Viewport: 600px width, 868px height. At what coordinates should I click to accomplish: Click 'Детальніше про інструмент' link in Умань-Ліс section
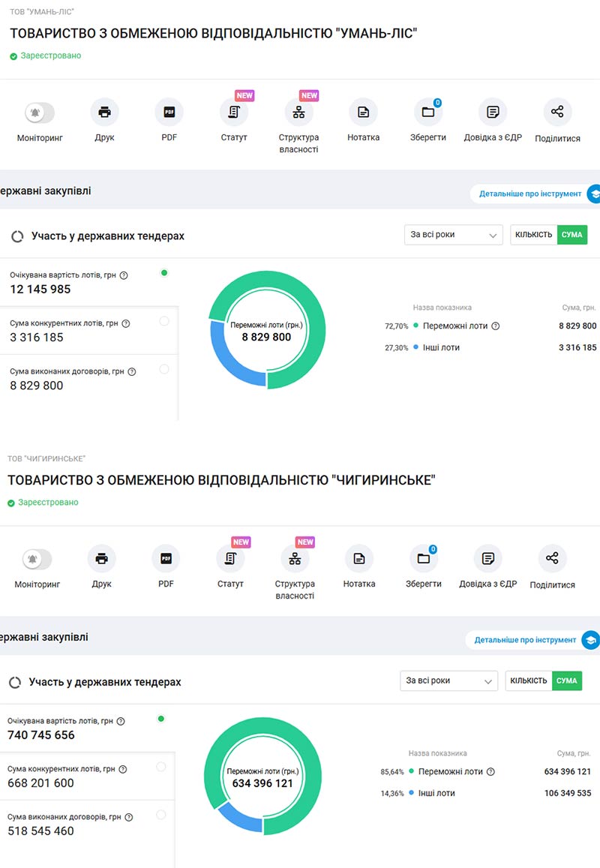(x=530, y=194)
